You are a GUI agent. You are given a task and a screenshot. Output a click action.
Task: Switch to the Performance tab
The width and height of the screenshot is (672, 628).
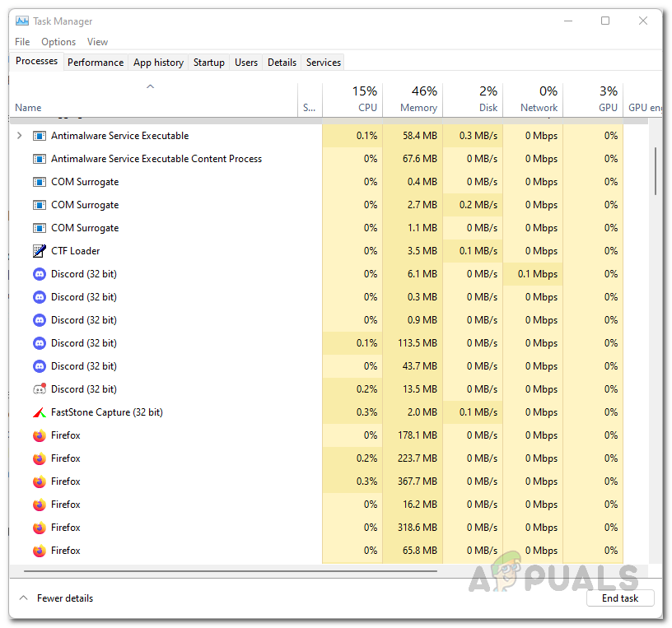pos(96,63)
